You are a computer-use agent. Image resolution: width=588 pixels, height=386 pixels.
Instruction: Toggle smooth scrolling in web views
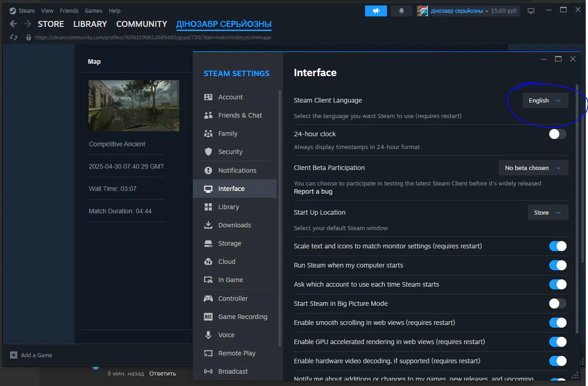pyautogui.click(x=558, y=323)
